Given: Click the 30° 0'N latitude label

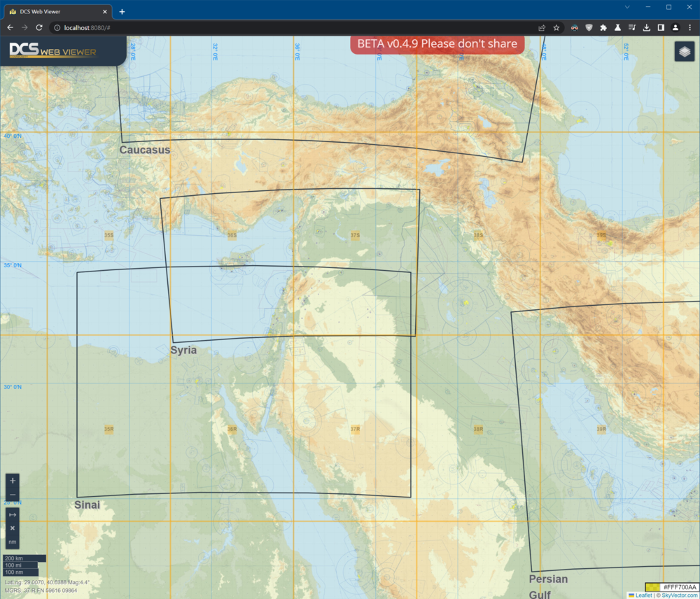Looking at the screenshot, I should click(13, 387).
